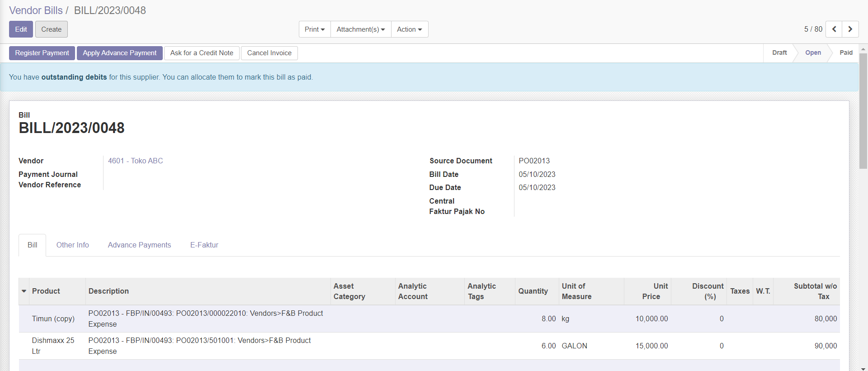Click Register Payment
868x371 pixels.
(42, 53)
